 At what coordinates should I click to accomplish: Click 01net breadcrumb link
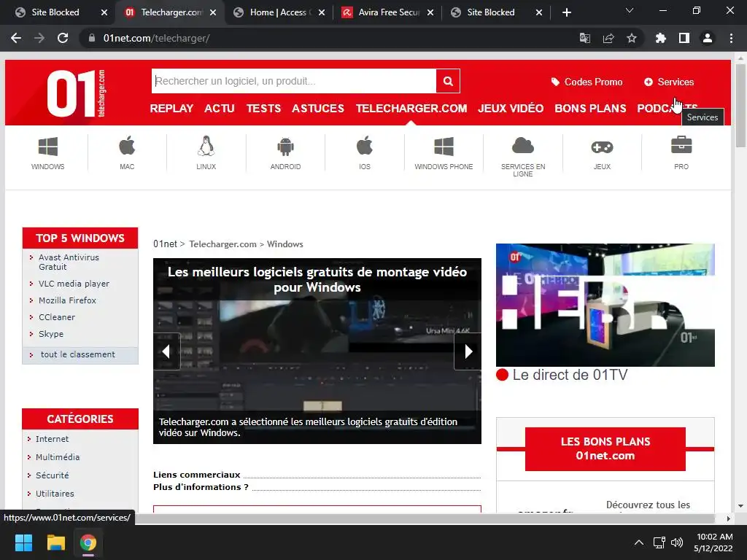click(x=165, y=244)
